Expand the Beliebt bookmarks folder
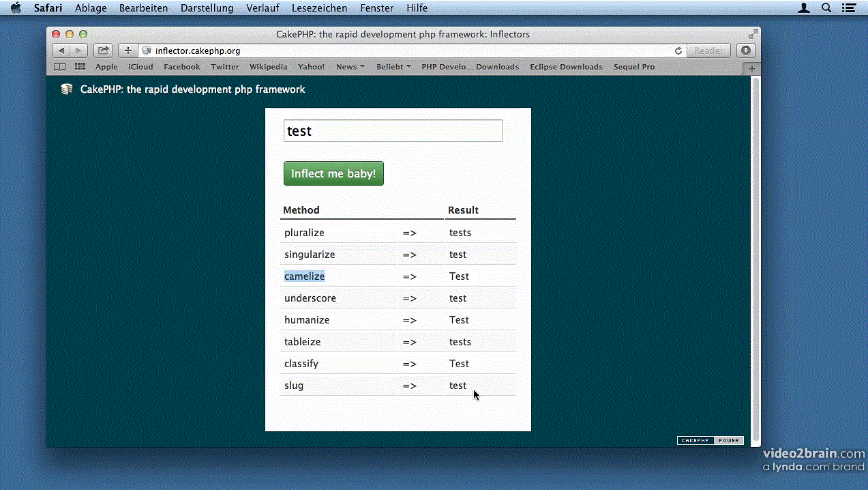The width and height of the screenshot is (868, 490). pos(393,67)
